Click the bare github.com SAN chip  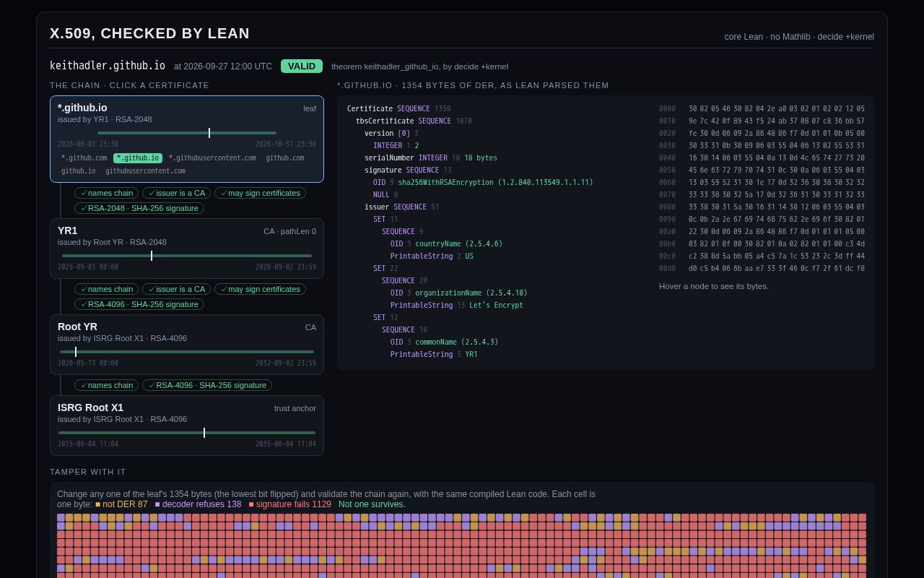click(284, 158)
